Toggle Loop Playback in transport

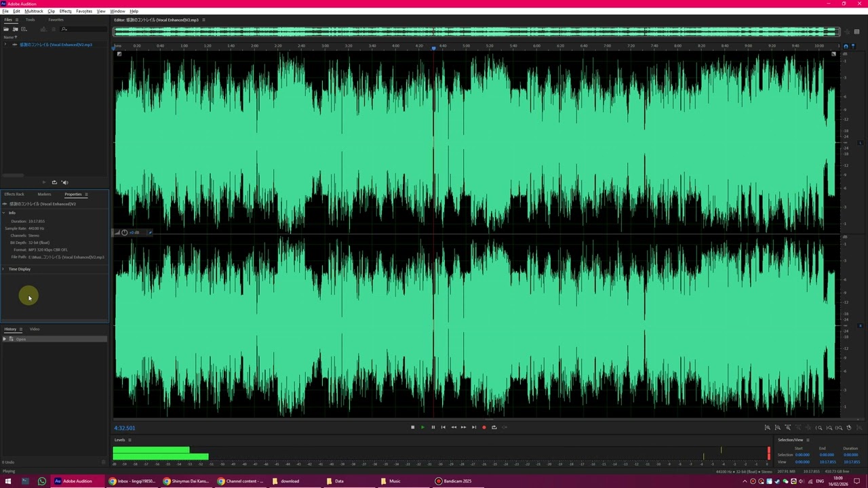tap(494, 428)
